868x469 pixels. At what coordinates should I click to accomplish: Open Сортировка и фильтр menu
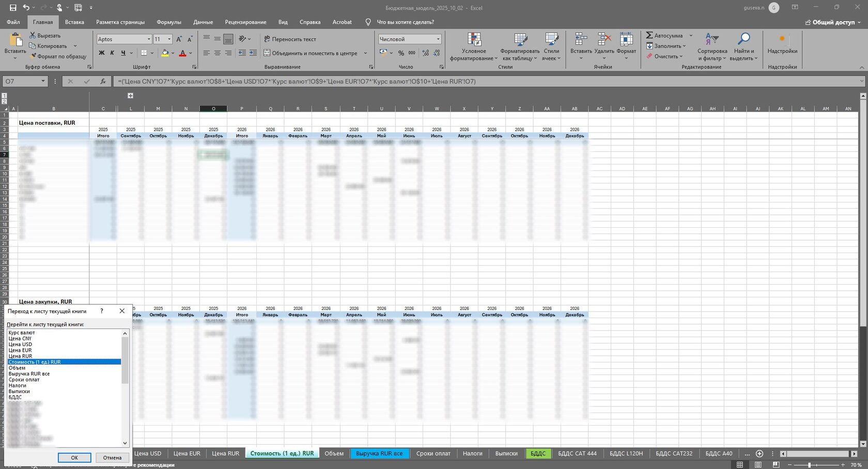click(x=712, y=46)
